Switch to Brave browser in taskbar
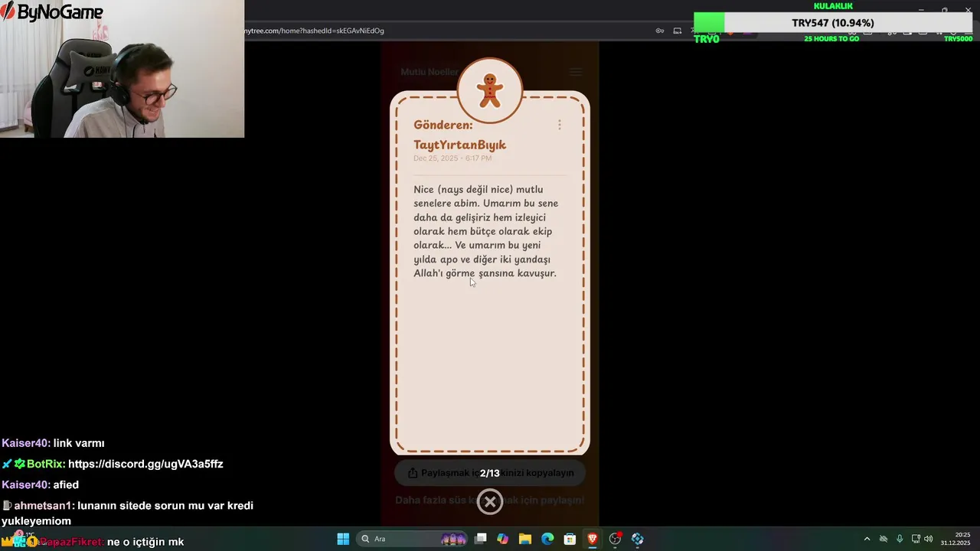 (x=592, y=539)
